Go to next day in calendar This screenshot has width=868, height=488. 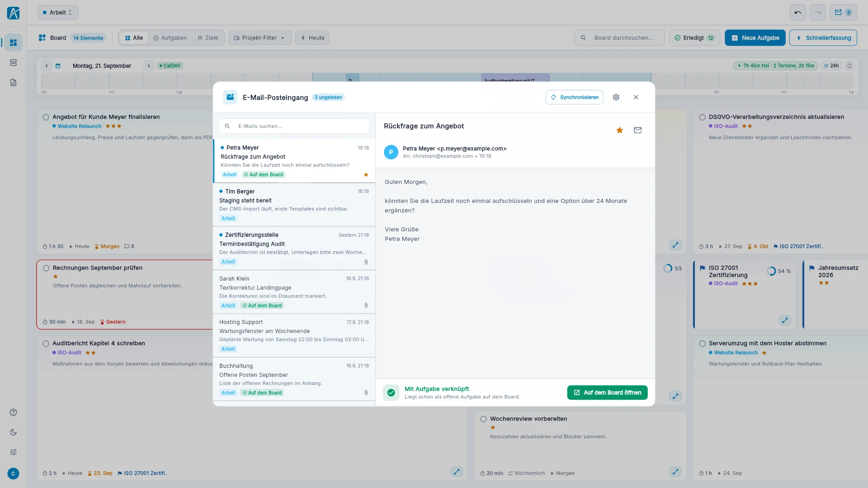148,66
